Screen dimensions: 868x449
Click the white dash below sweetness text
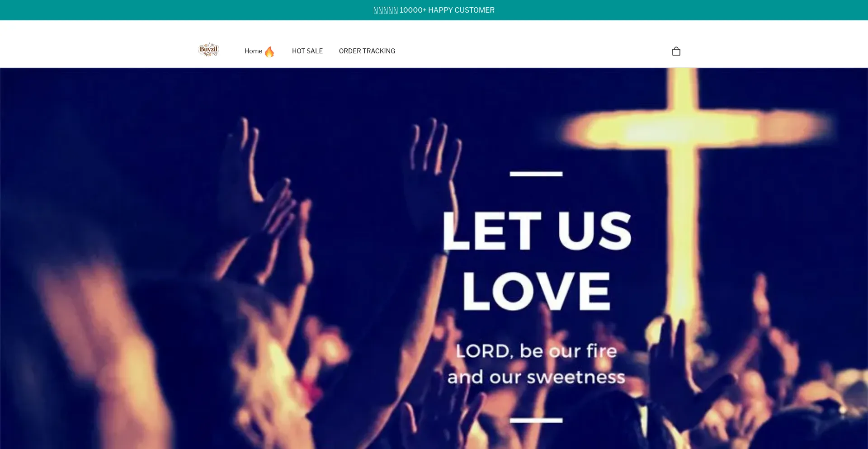(x=536, y=421)
